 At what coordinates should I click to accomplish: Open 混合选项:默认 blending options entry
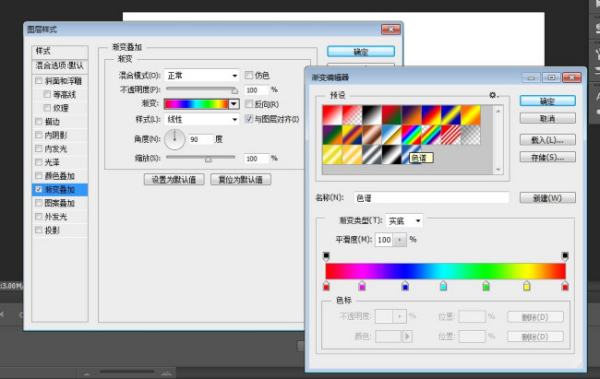pos(60,65)
